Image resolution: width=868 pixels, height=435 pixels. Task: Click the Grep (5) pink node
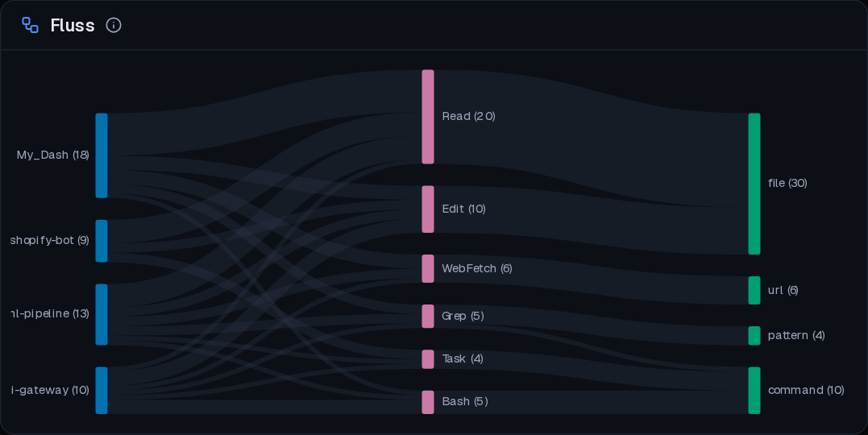tap(428, 316)
